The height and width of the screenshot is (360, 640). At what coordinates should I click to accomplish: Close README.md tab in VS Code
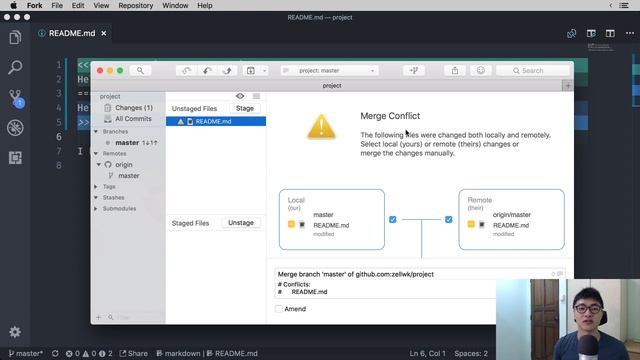(x=104, y=33)
